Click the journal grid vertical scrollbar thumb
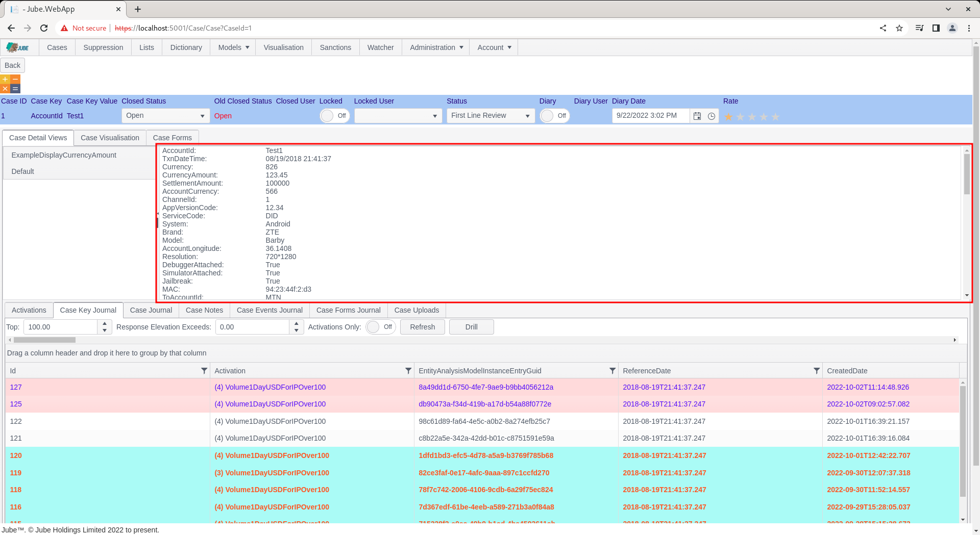The image size is (980, 535). coord(963,441)
